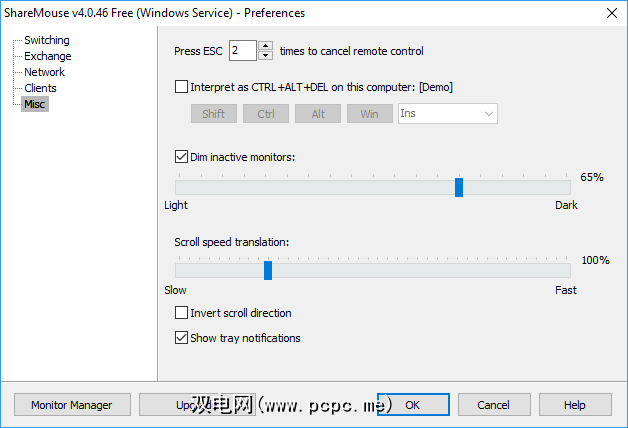Increase the ESC press count spinner
Viewport: 628px width, 428px height.
265,46
